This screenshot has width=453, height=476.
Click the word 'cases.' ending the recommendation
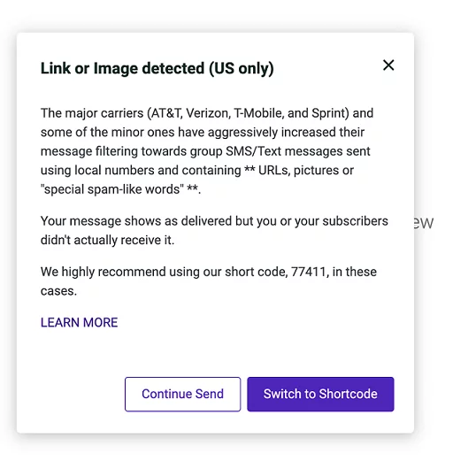[58, 291]
